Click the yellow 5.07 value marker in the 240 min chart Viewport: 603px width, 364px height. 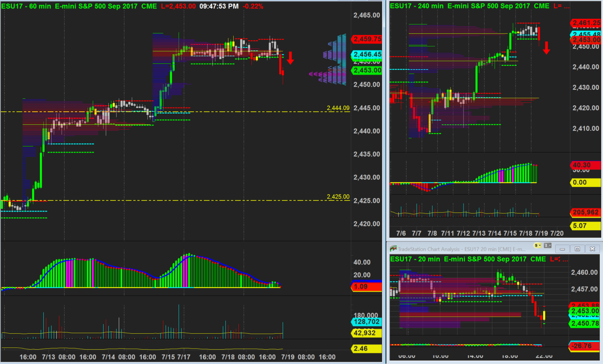[585, 225]
